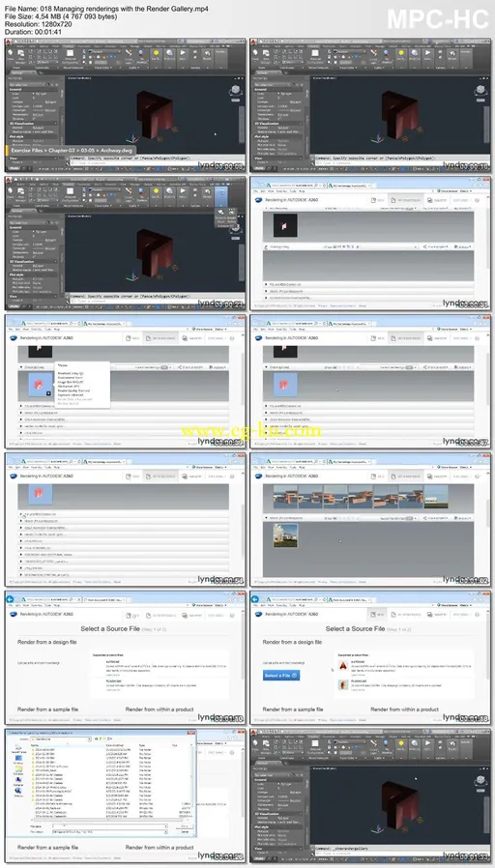Collapse Plot style section in _showrendergallery frame Properties
Image resolution: width=495 pixels, height=868 pixels.
click(x=279, y=828)
